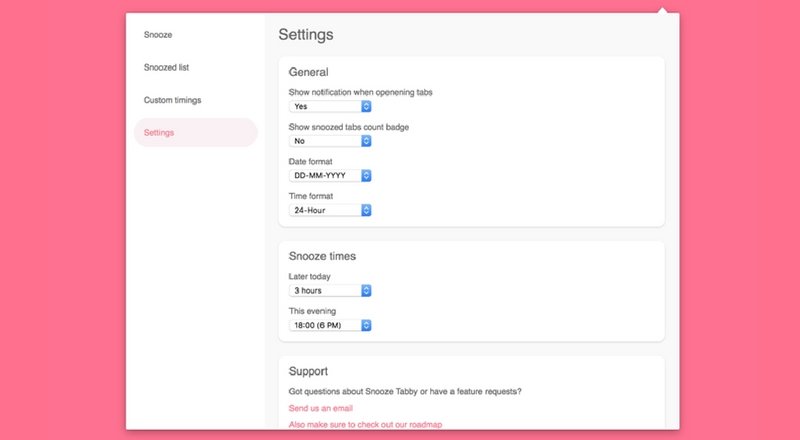This screenshot has height=440, width=800.
Task: Click the Later today label
Action: click(x=309, y=276)
